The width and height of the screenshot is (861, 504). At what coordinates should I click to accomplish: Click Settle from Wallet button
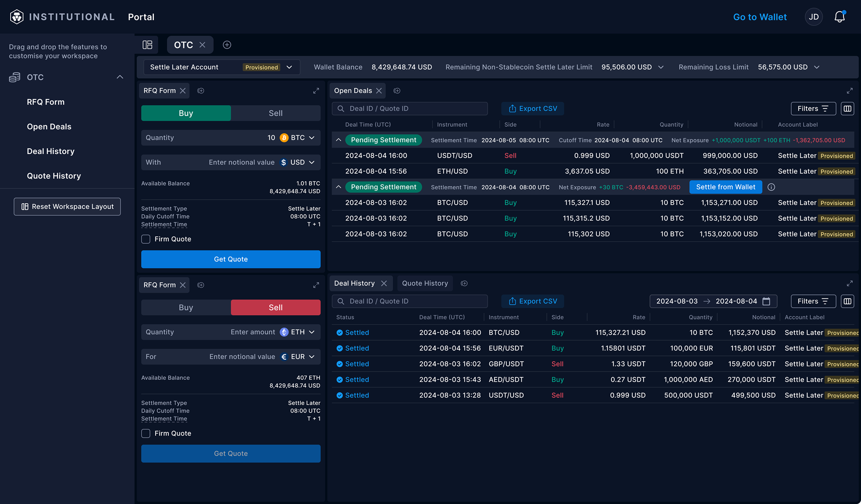tap(725, 187)
